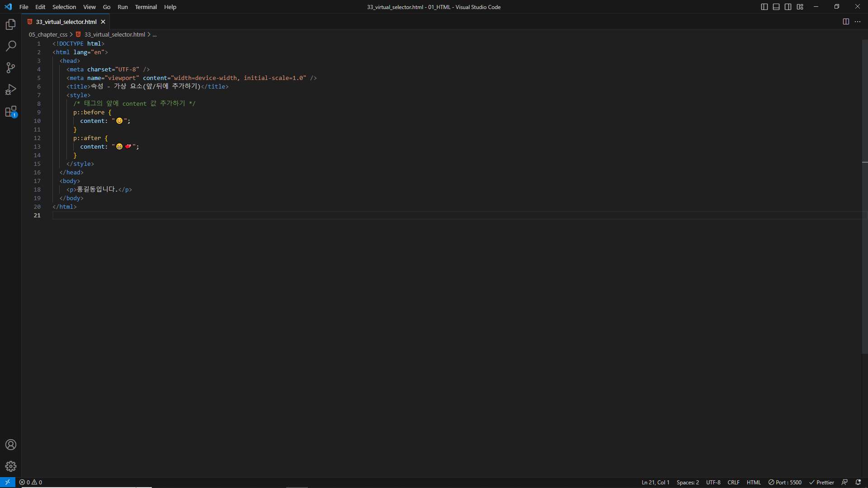Open the Extensions view icon
The height and width of the screenshot is (488, 868).
[x=11, y=112]
